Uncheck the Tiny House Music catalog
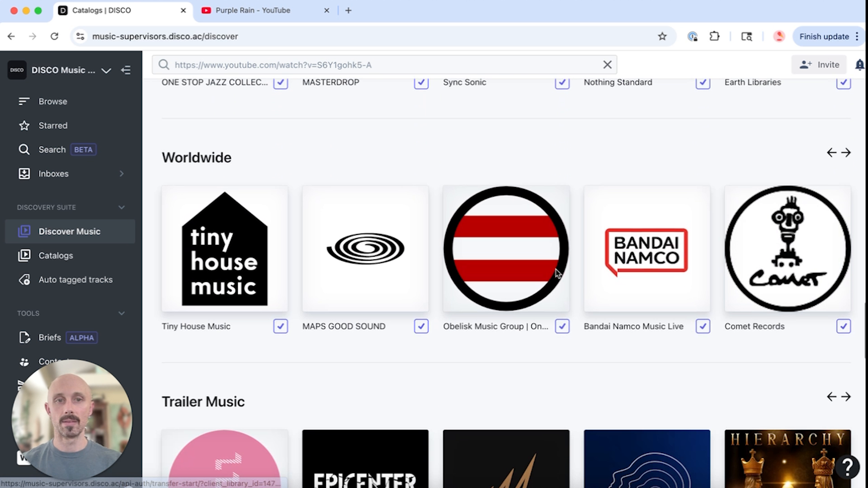868x488 pixels. tap(280, 326)
